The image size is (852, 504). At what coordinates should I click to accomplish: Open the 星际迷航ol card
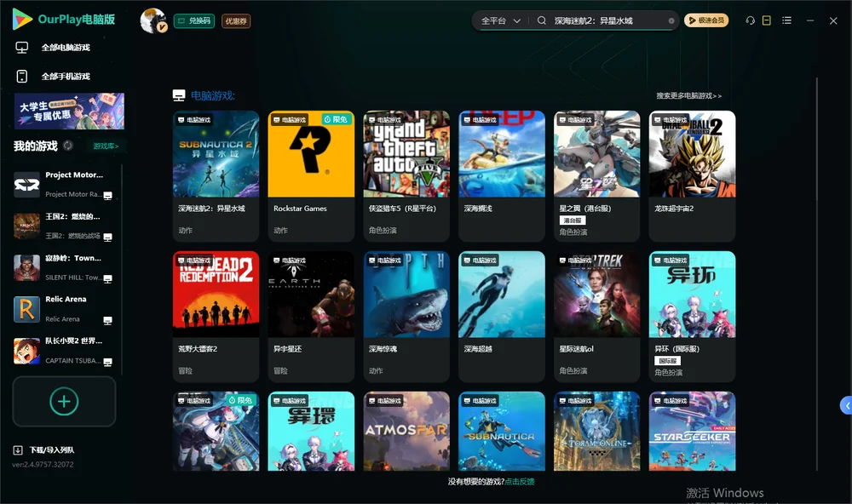(596, 317)
